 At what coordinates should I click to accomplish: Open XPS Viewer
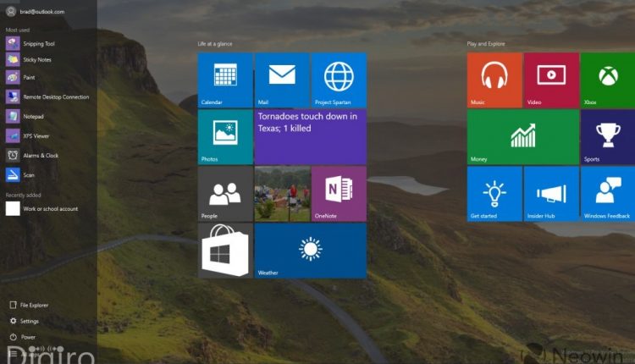coord(28,135)
